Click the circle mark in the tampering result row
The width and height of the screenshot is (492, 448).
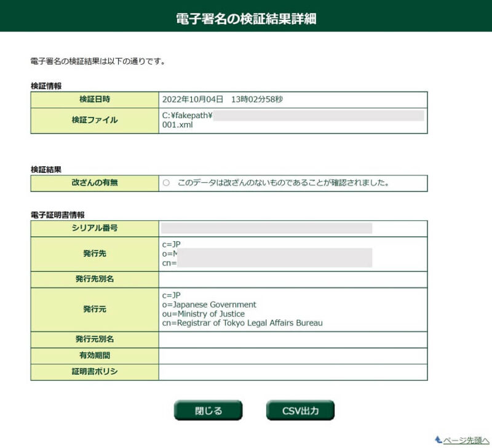click(166, 183)
